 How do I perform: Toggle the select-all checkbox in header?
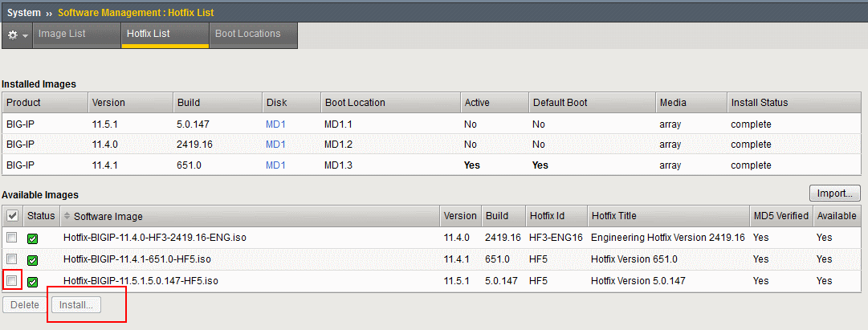click(12, 215)
